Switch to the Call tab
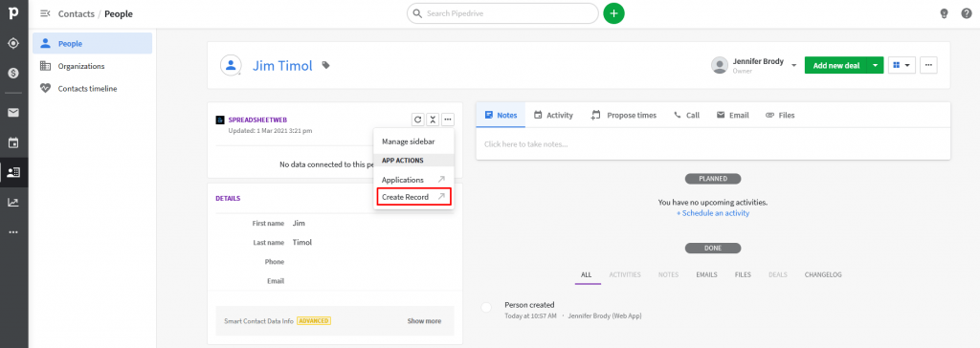Viewport: 980px width, 348px height. [x=686, y=115]
